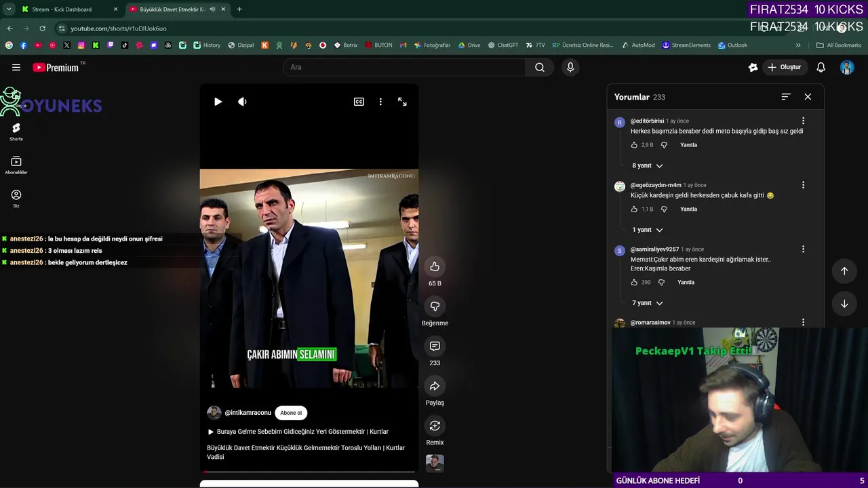868x488 pixels.
Task: Open the YouTube hamburger guide menu
Action: pyautogui.click(x=16, y=67)
